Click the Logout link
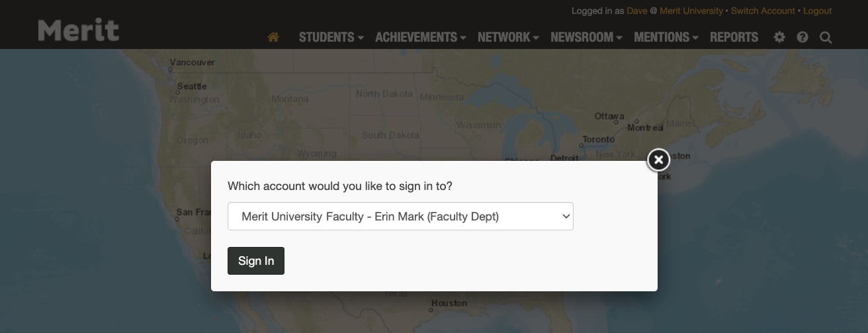The width and height of the screenshot is (868, 333). [x=817, y=11]
